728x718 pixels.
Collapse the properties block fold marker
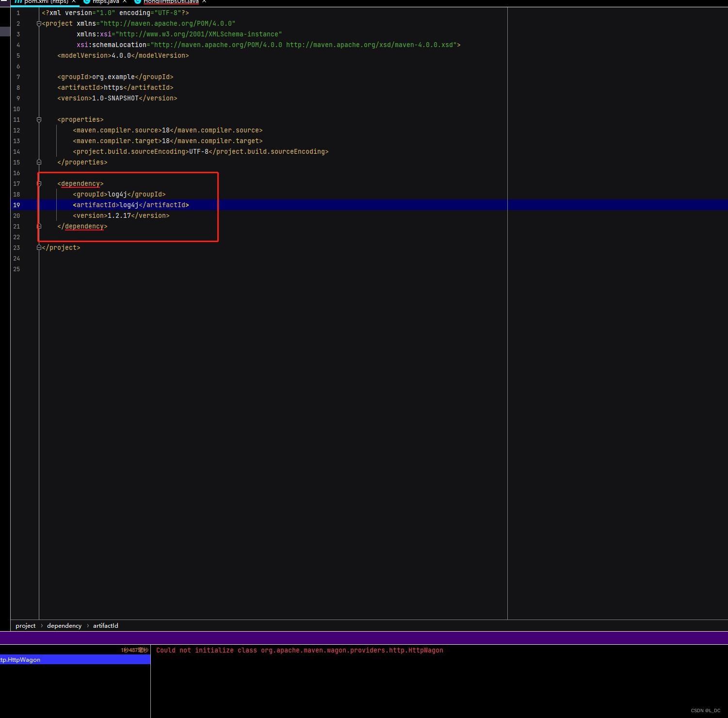pyautogui.click(x=39, y=120)
